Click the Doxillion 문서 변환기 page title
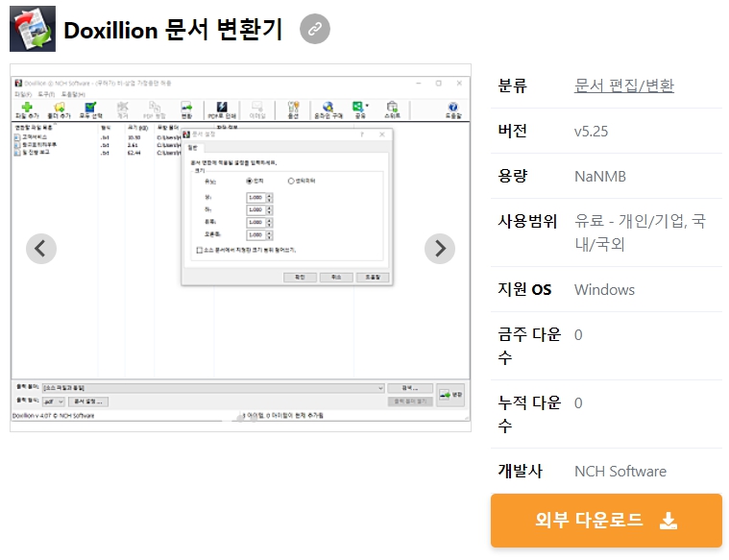The height and width of the screenshot is (560, 729). pos(173,30)
